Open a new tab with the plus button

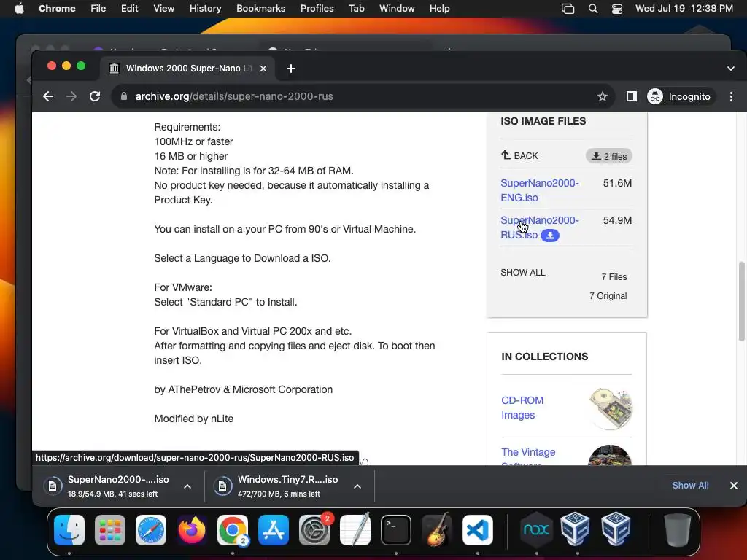290,69
